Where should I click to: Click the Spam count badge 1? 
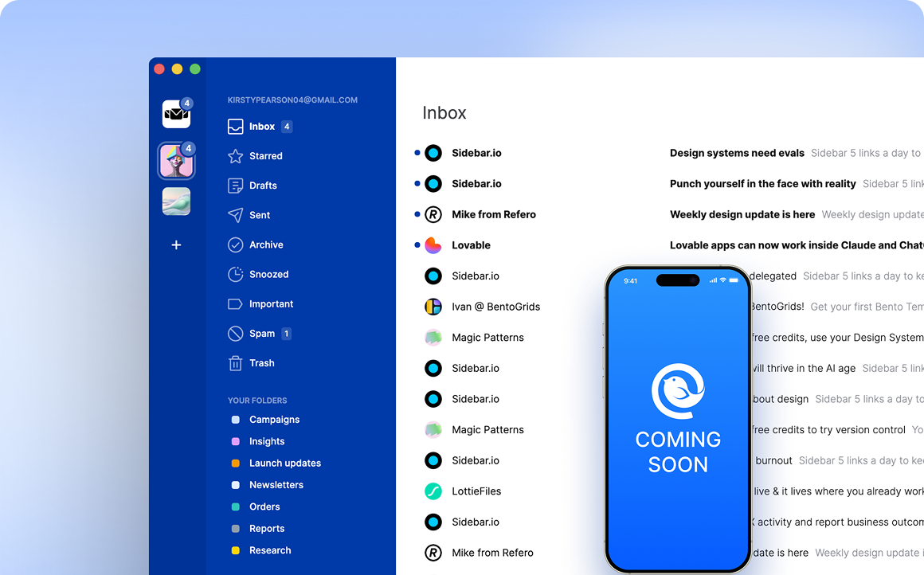point(287,334)
